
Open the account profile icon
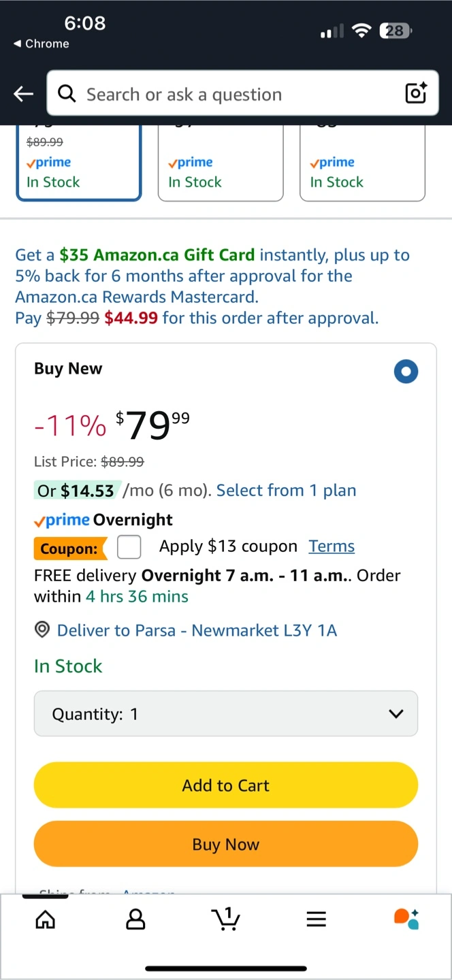pyautogui.click(x=136, y=920)
